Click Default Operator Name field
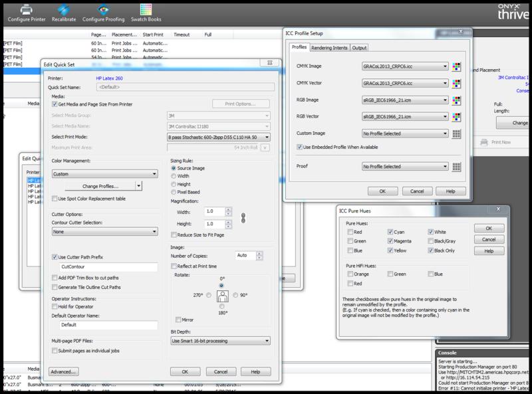Image resolution: width=532 pixels, height=394 pixels. point(108,325)
